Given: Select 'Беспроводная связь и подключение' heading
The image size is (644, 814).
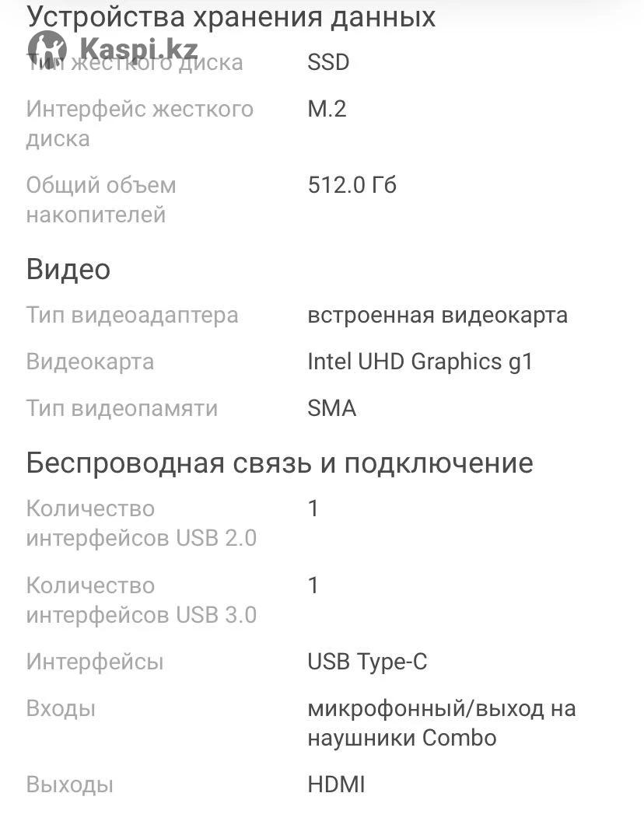Looking at the screenshot, I should [280, 463].
